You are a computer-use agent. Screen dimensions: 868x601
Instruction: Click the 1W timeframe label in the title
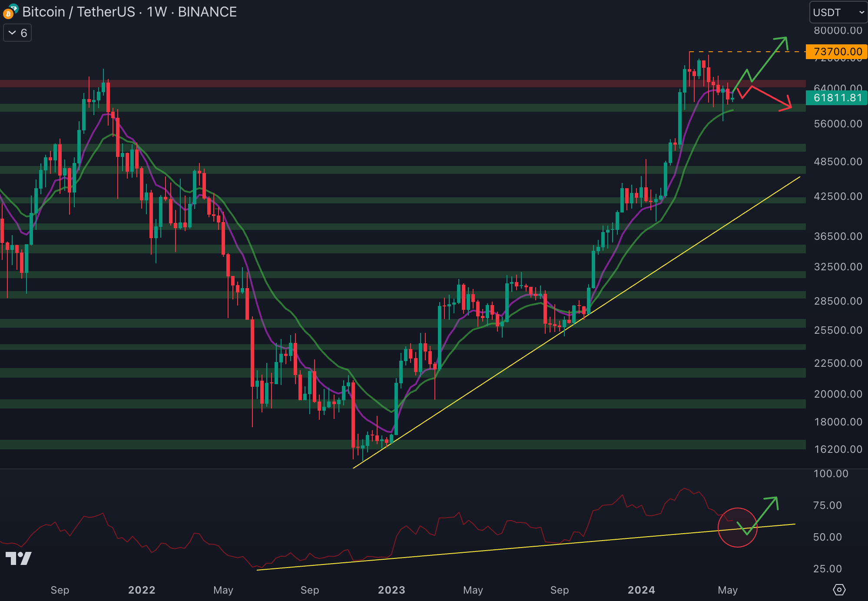tap(156, 12)
